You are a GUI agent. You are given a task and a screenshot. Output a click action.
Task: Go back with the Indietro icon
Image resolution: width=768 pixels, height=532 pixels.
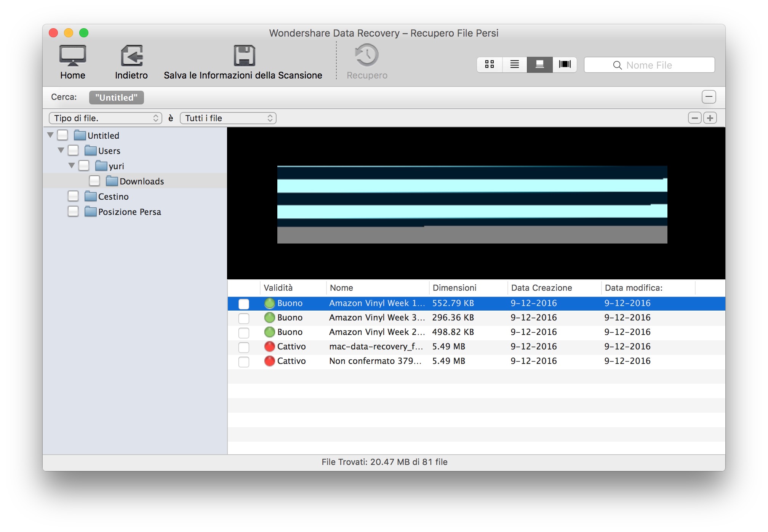click(131, 56)
